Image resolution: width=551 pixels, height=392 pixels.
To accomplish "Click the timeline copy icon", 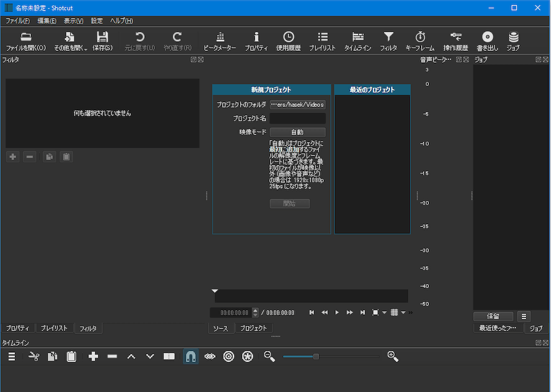I will click(x=52, y=357).
